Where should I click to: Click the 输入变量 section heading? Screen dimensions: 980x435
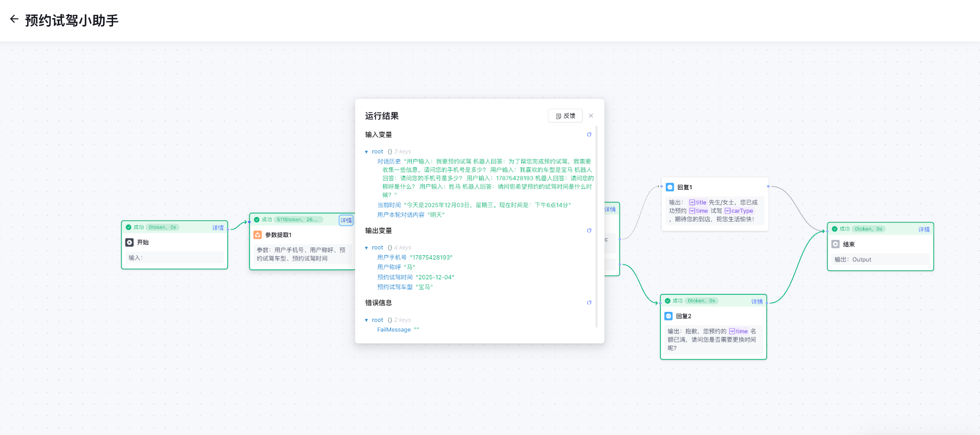[378, 135]
